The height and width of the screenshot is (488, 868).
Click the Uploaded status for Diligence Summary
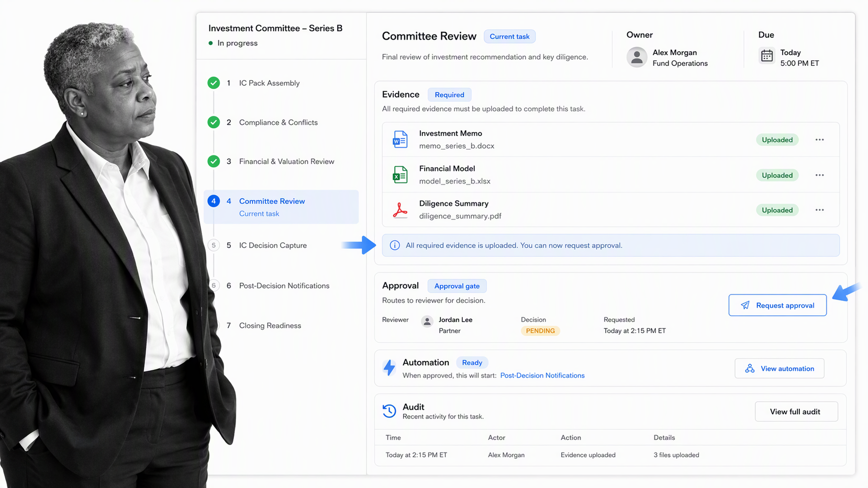coord(777,210)
